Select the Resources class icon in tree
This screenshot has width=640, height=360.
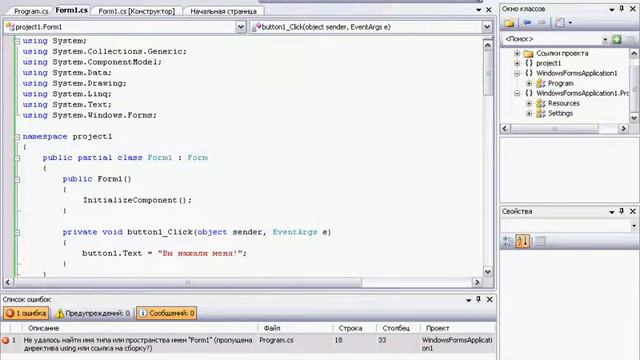click(x=540, y=103)
